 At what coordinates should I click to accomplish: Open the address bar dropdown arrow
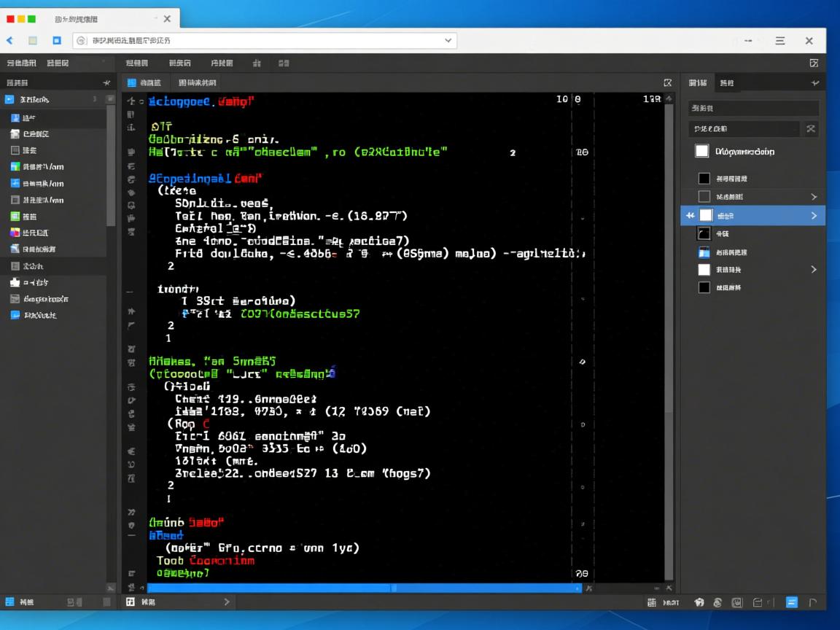tap(448, 41)
